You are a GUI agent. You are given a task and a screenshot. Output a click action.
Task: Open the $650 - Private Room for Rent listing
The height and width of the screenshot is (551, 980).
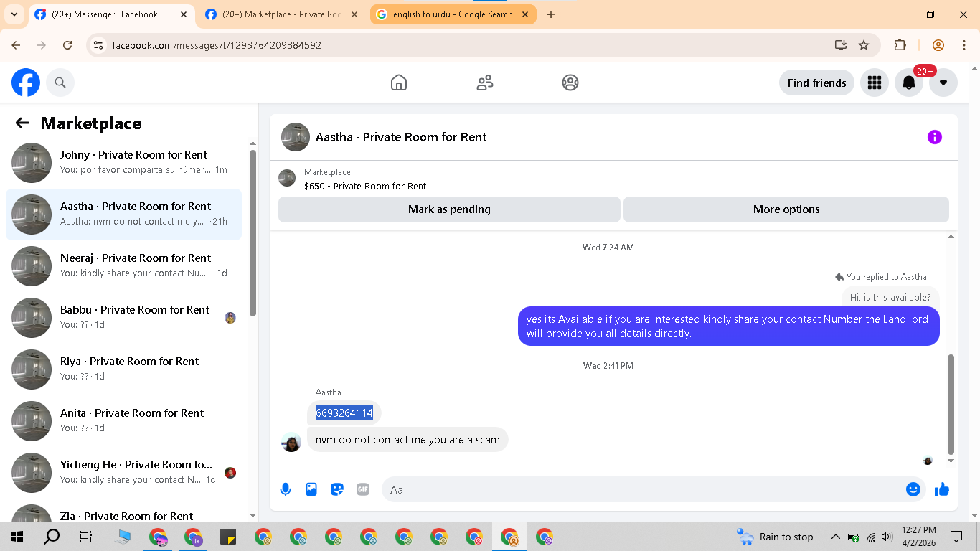365,186
